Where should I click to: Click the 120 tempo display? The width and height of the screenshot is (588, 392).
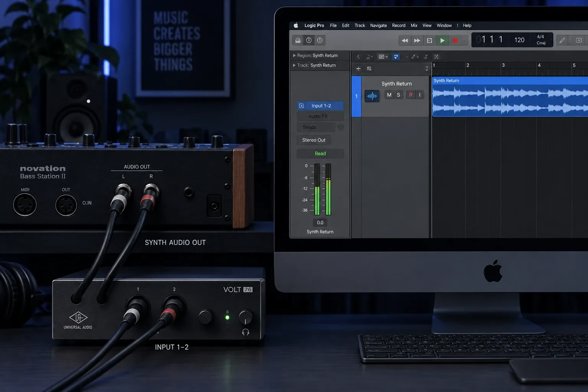point(519,40)
